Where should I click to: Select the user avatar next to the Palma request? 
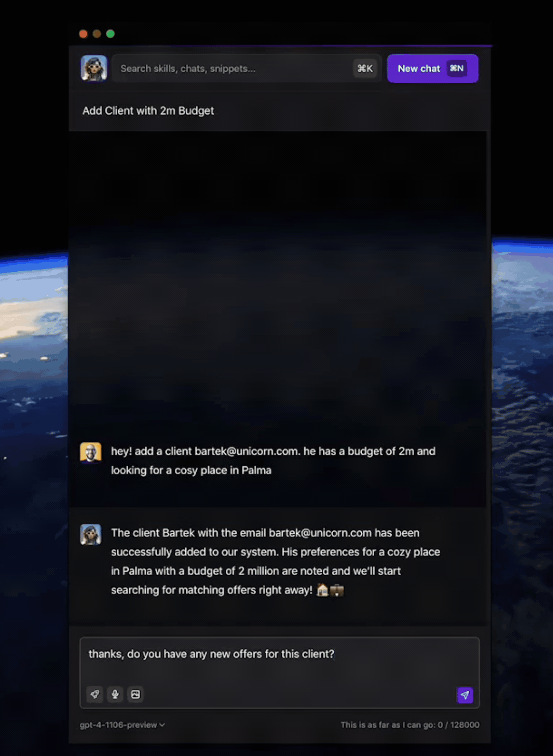pyautogui.click(x=91, y=452)
